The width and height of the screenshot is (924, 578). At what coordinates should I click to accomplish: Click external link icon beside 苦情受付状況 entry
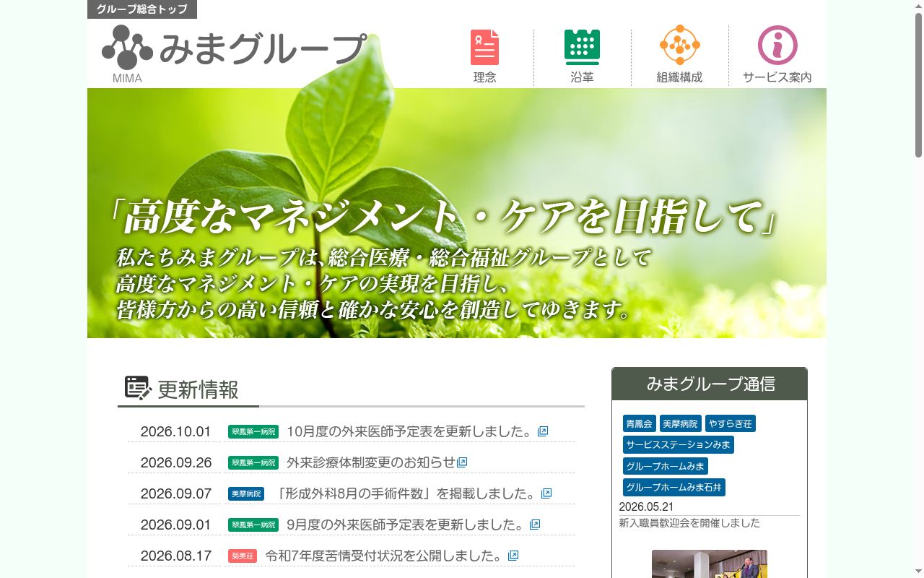point(513,556)
